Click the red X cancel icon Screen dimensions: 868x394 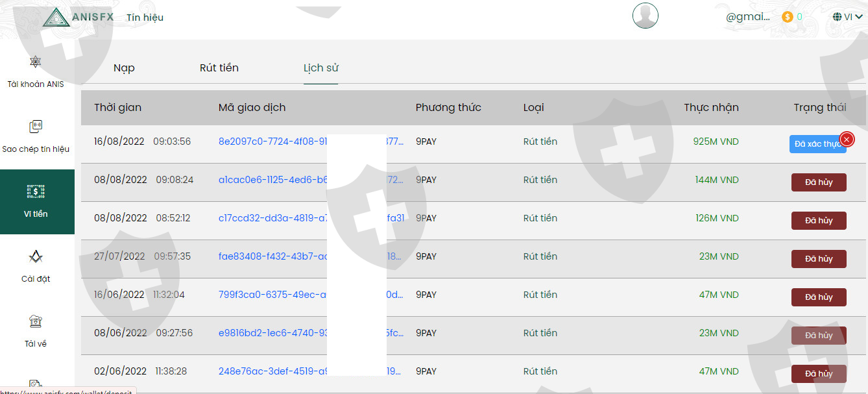click(847, 139)
